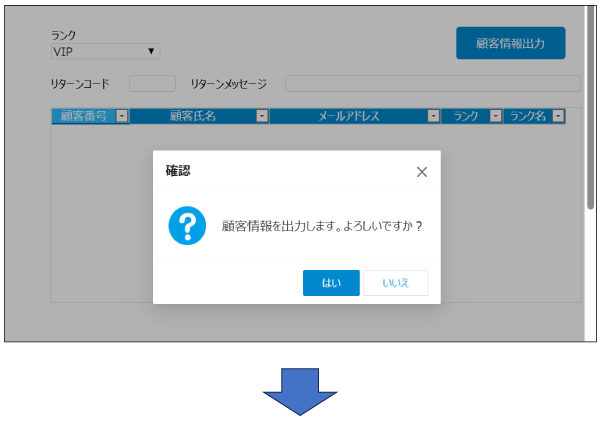Select the ランク名 column header text
The height and width of the screenshot is (421, 600).
pyautogui.click(x=528, y=116)
